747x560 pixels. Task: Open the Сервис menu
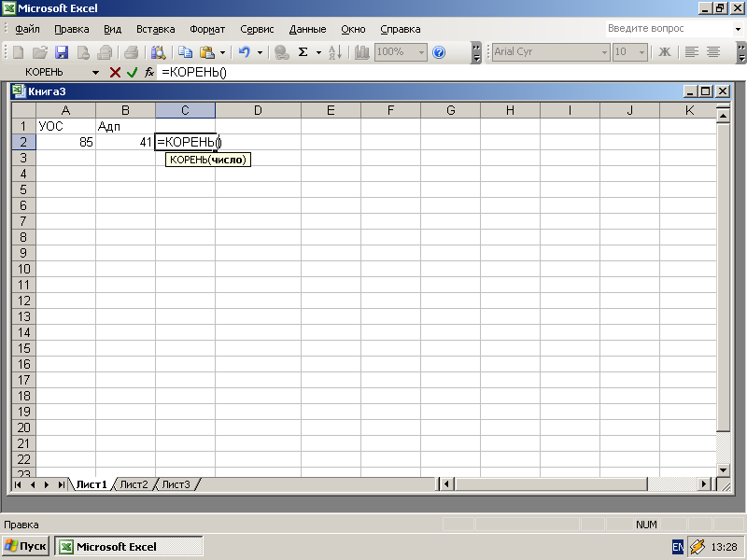(x=257, y=29)
